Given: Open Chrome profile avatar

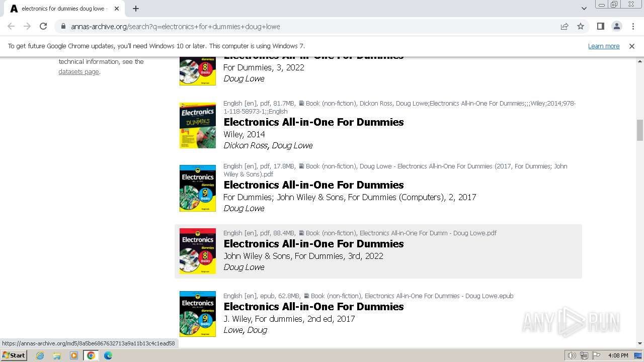Looking at the screenshot, I should pyautogui.click(x=616, y=26).
